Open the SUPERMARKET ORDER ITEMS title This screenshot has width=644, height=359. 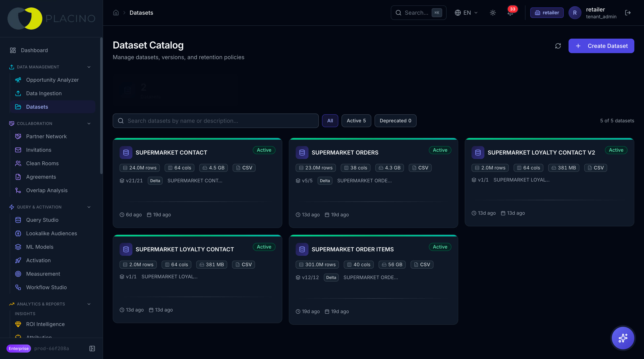[353, 249]
